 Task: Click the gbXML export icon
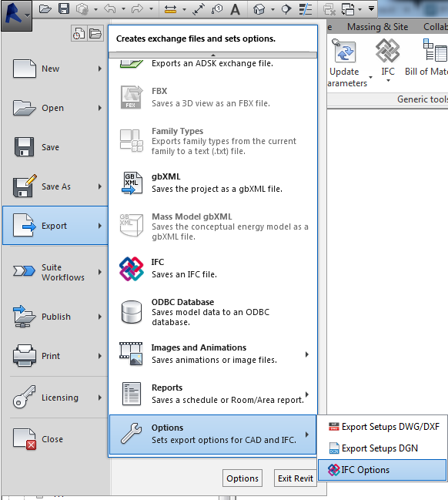pyautogui.click(x=132, y=183)
